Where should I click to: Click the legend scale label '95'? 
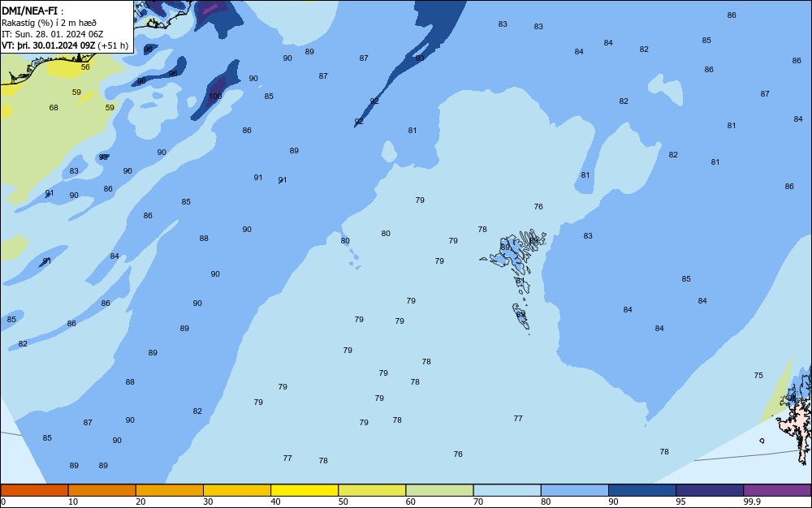pyautogui.click(x=681, y=502)
